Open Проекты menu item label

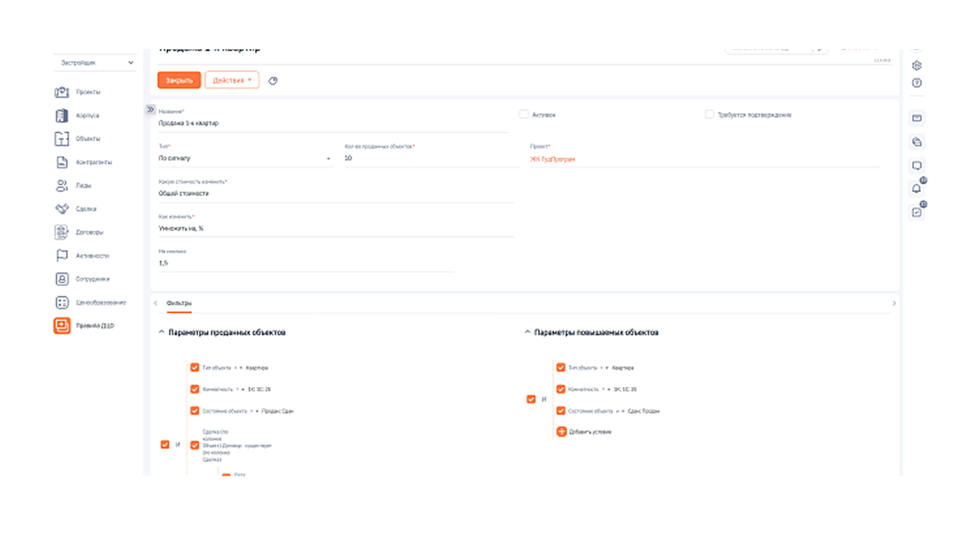88,92
